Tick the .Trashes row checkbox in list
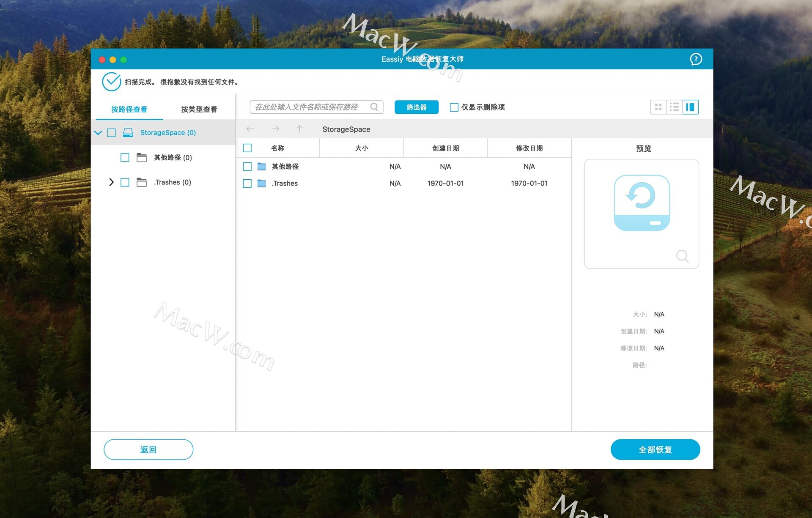The height and width of the screenshot is (518, 812). click(x=247, y=184)
